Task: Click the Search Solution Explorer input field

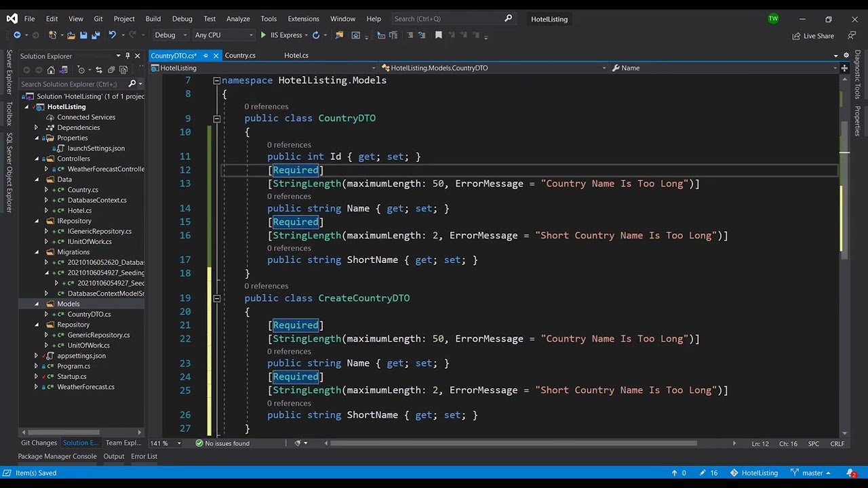Action: 73,84
